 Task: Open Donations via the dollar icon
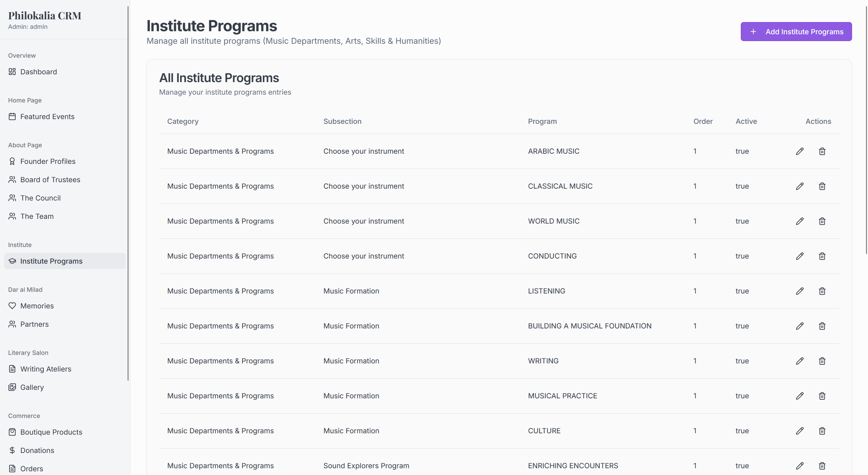(x=12, y=450)
